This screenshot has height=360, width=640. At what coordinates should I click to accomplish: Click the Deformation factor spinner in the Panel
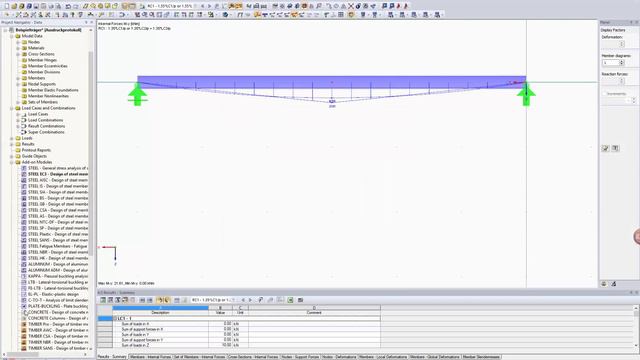coord(622,44)
